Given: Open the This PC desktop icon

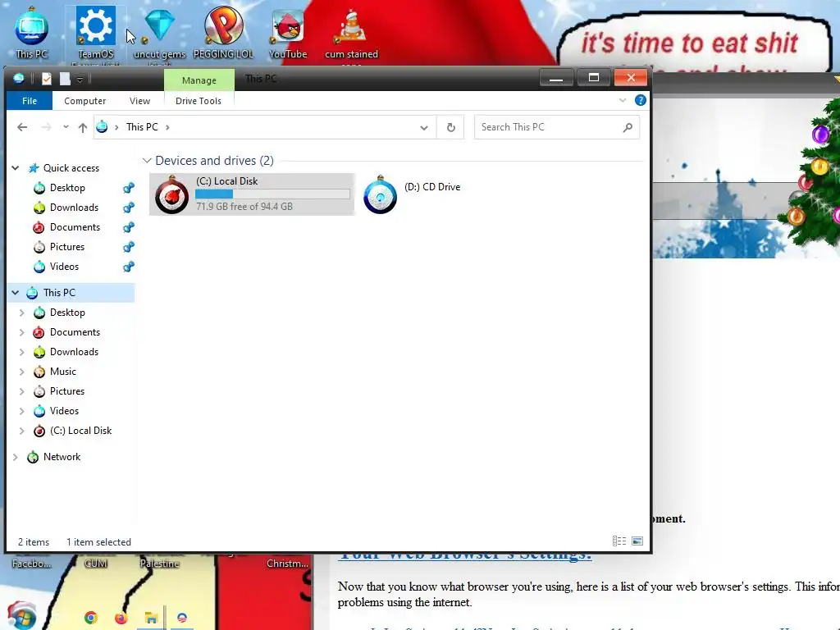Looking at the screenshot, I should pyautogui.click(x=31, y=33).
